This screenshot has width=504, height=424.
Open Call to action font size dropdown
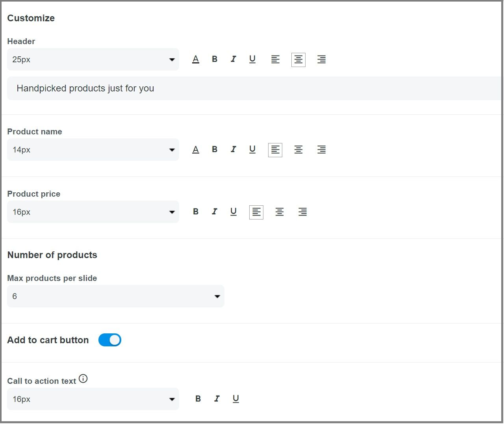click(x=93, y=399)
